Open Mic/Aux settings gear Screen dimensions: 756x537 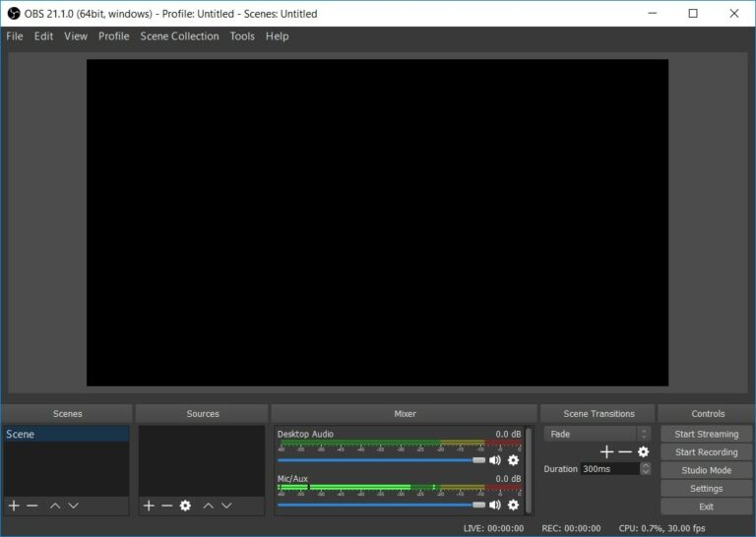point(513,505)
